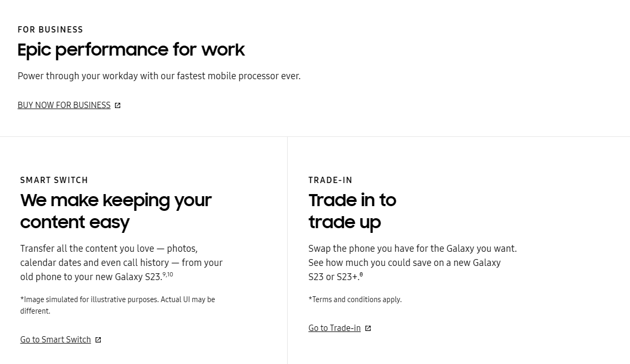Click the TRADE-IN section label
The height and width of the screenshot is (364, 630).
tap(330, 180)
